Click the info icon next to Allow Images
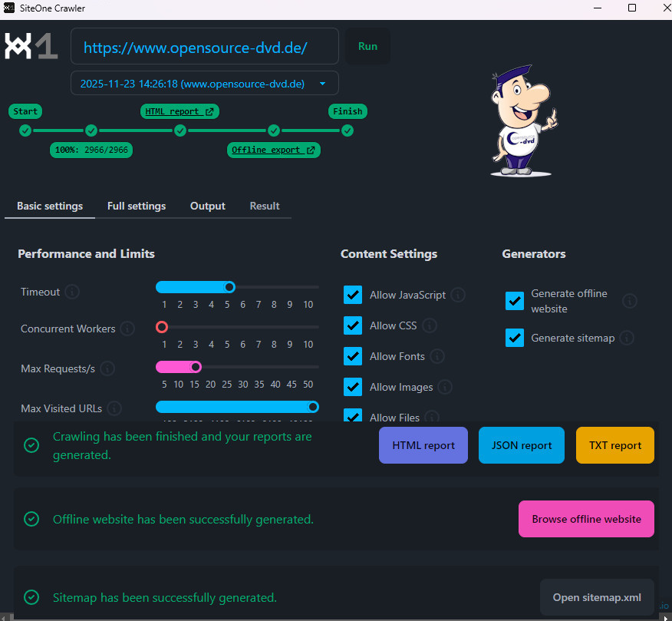 tap(445, 387)
